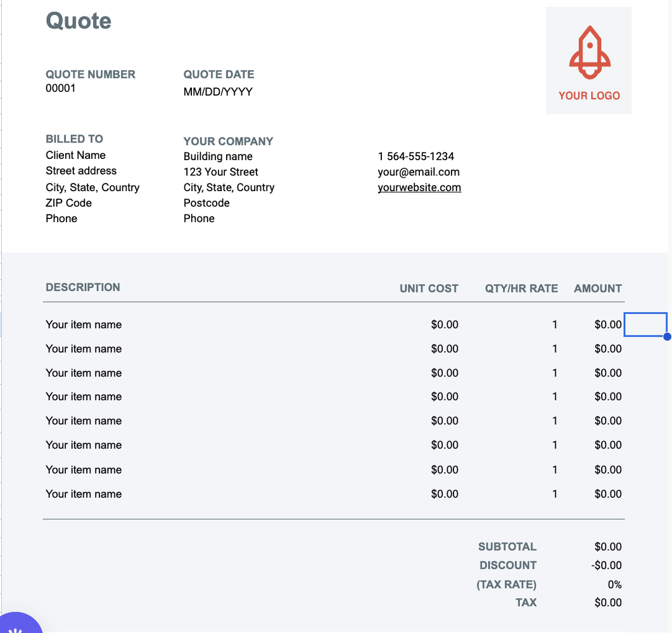Click the QTY/HR RATE column header

pos(521,289)
